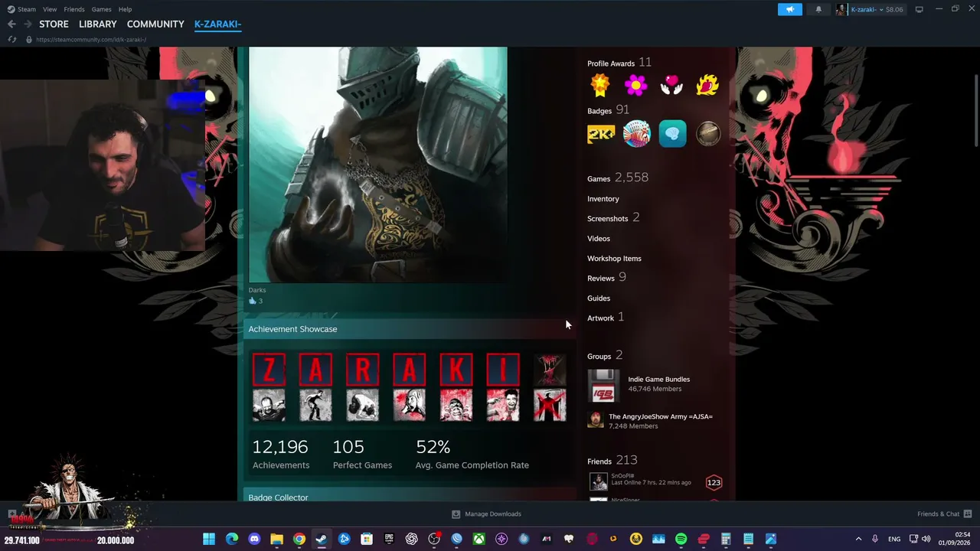
Task: Open the blue announcements megaphone button
Action: 790,9
